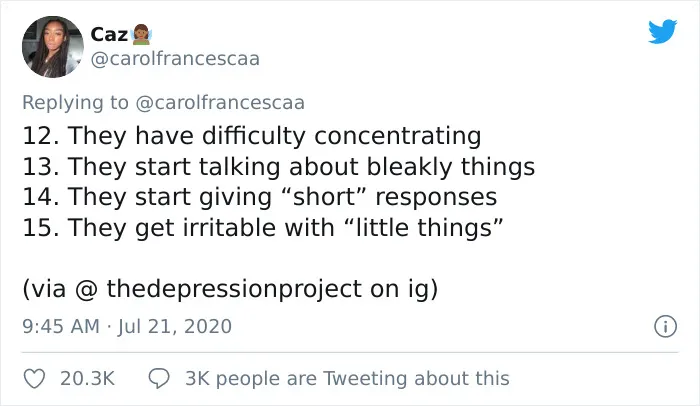Open the tweet info icon
Viewport: 700px width, 406px height.
click(x=665, y=326)
